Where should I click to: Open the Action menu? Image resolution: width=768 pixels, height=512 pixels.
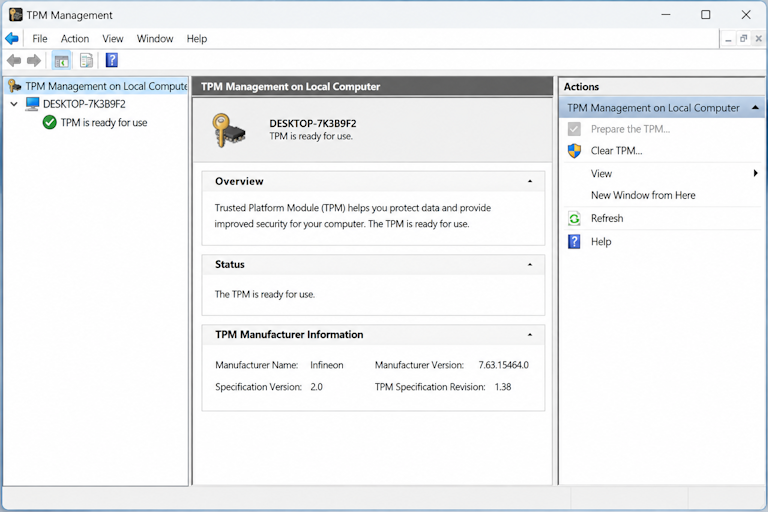point(75,39)
